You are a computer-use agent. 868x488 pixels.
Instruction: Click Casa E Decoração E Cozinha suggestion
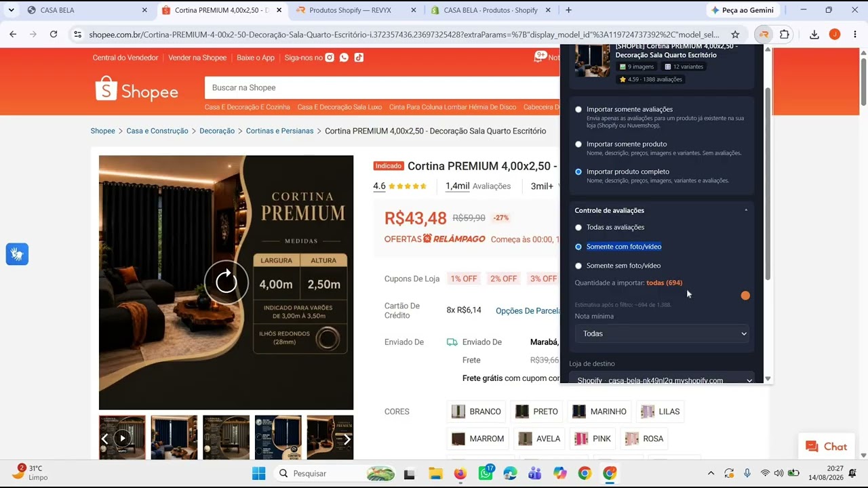pos(247,107)
